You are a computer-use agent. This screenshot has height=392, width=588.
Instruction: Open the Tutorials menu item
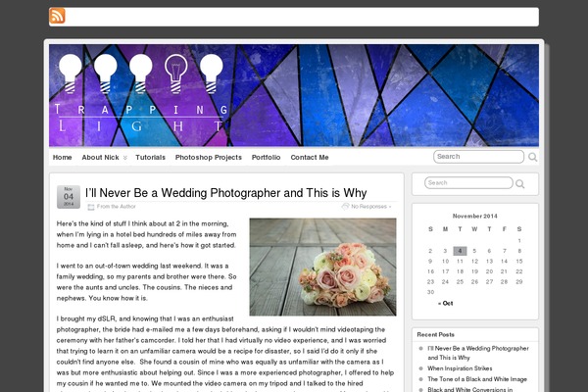click(x=150, y=158)
